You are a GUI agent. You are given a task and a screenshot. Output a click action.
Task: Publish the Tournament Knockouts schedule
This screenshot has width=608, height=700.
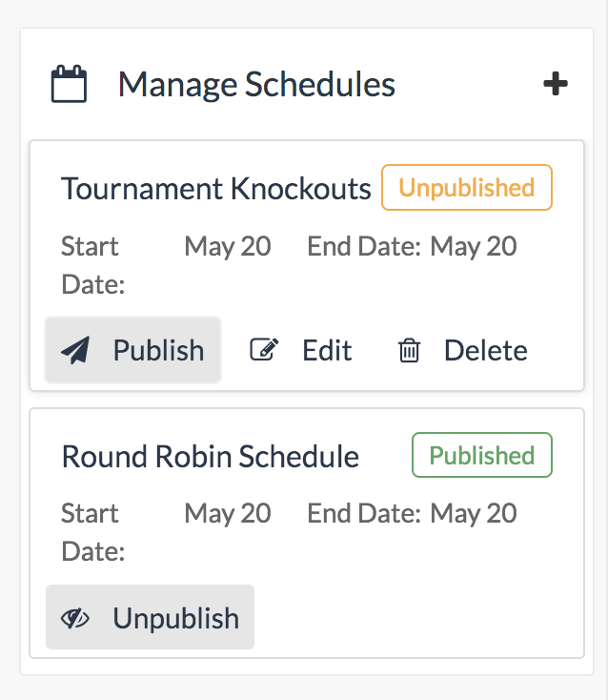pos(133,351)
